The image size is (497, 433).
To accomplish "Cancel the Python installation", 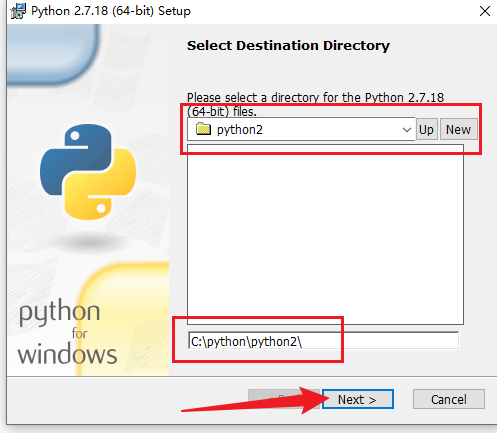I will (449, 399).
